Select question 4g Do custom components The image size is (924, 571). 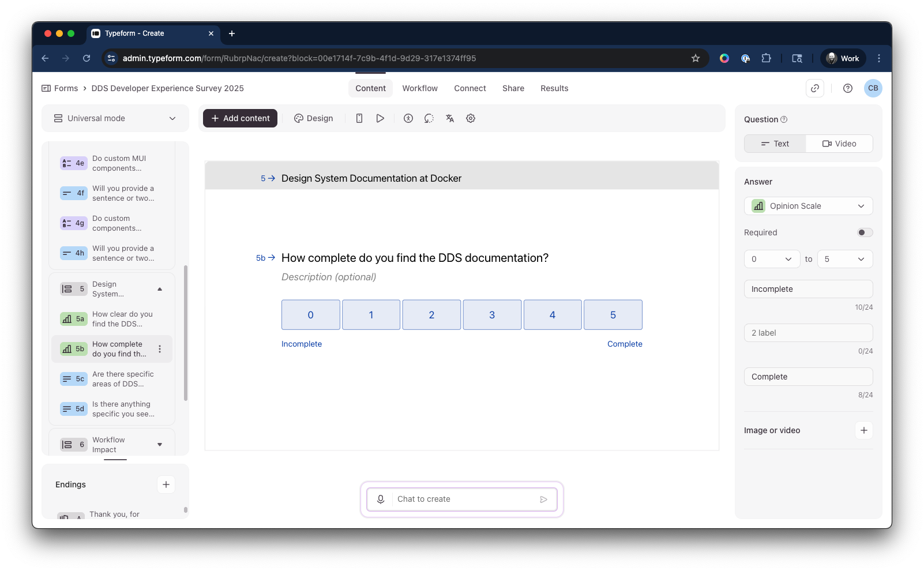click(112, 223)
